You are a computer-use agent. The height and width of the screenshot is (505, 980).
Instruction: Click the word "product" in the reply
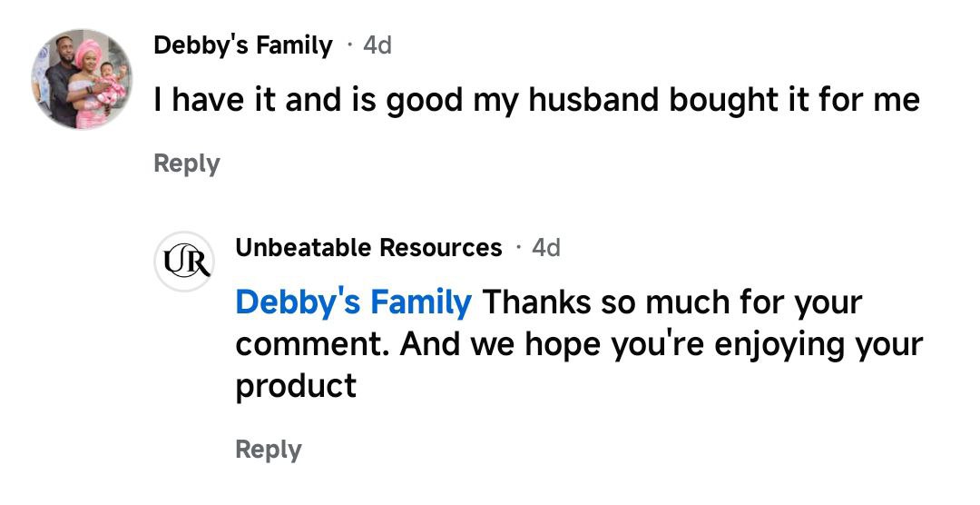pos(296,386)
